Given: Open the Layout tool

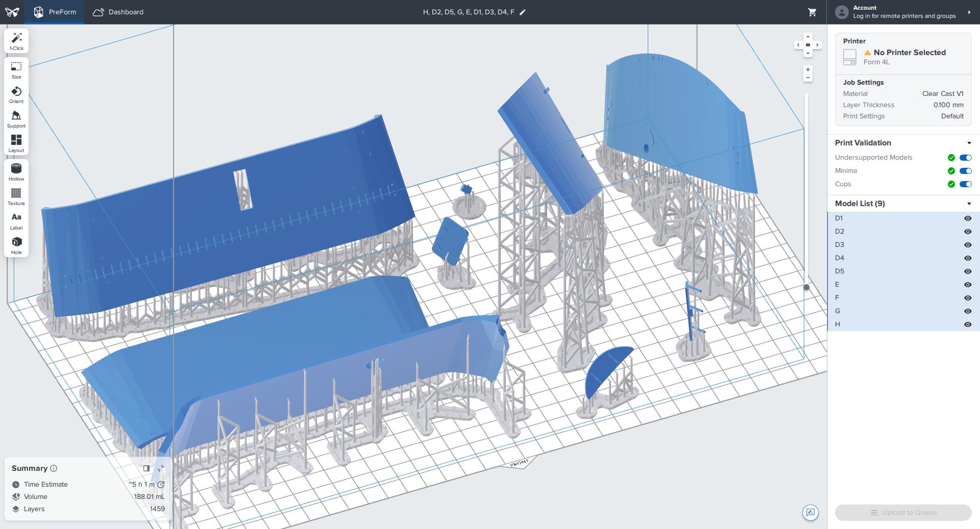Looking at the screenshot, I should tap(16, 143).
